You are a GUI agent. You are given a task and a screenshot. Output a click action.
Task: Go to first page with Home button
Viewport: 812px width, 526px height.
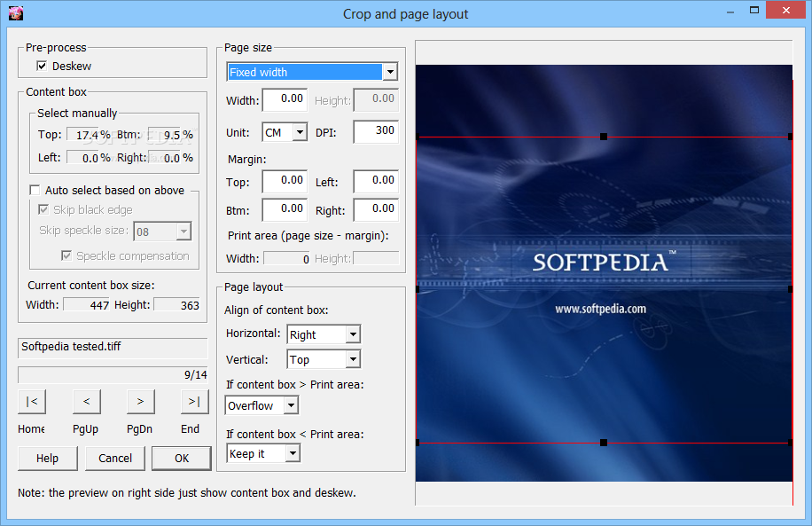click(32, 402)
